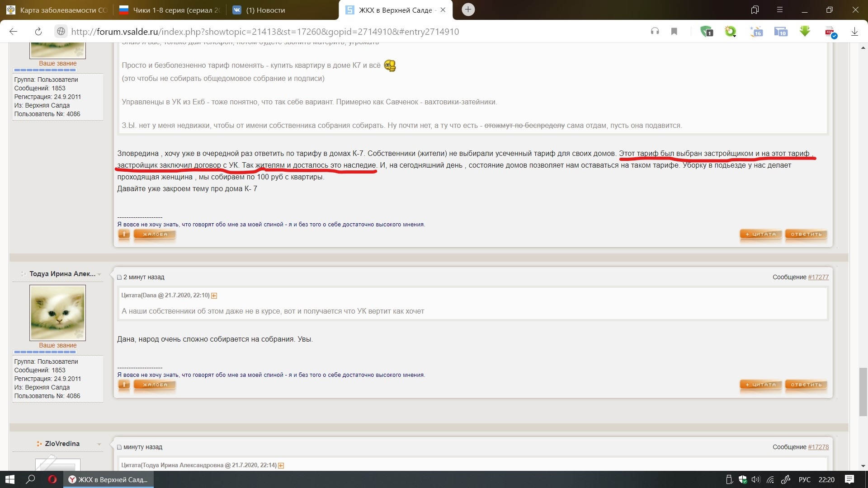Click the page vertical scrollbar thumb
Image resolution: width=868 pixels, height=488 pixels.
click(863, 391)
